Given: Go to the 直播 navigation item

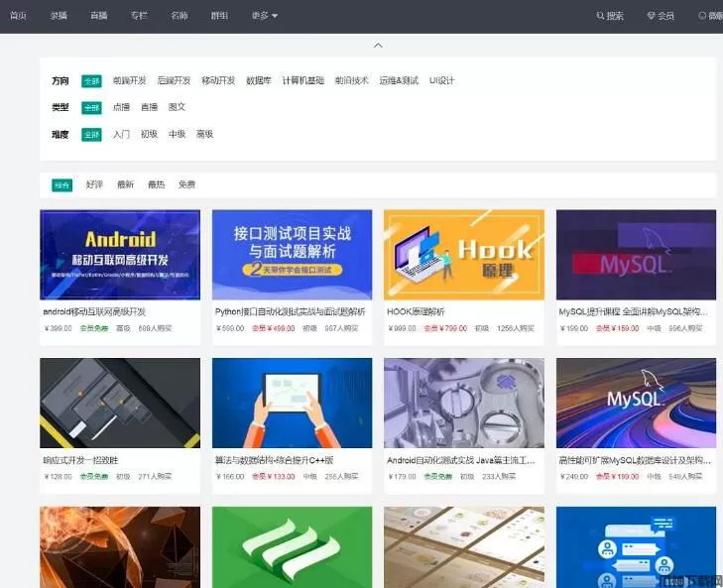Looking at the screenshot, I should point(98,16).
